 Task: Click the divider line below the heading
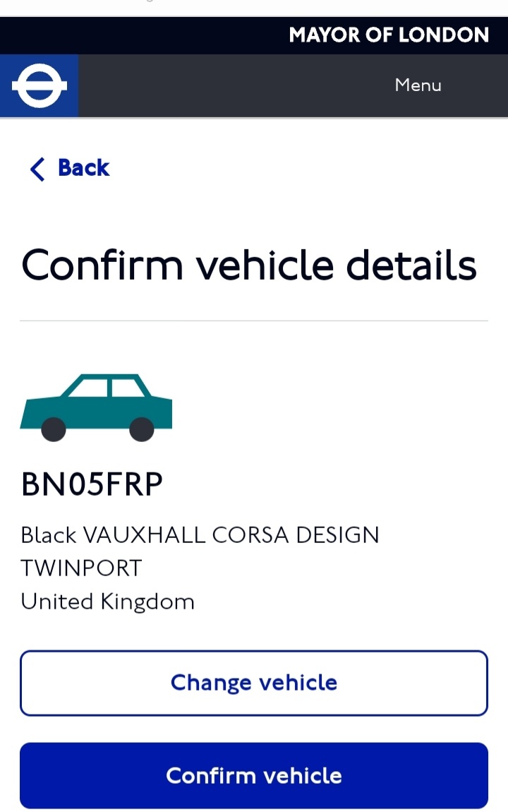254,321
